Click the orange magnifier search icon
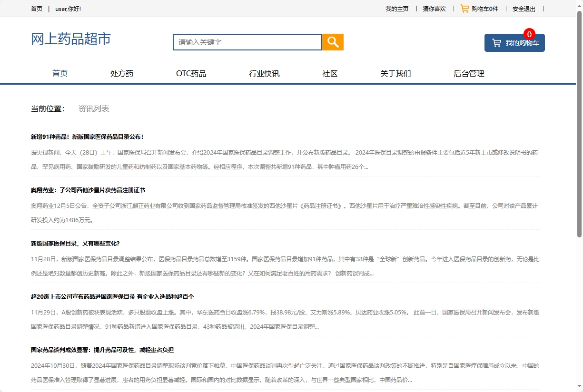The height and width of the screenshot is (392, 583). click(x=332, y=42)
